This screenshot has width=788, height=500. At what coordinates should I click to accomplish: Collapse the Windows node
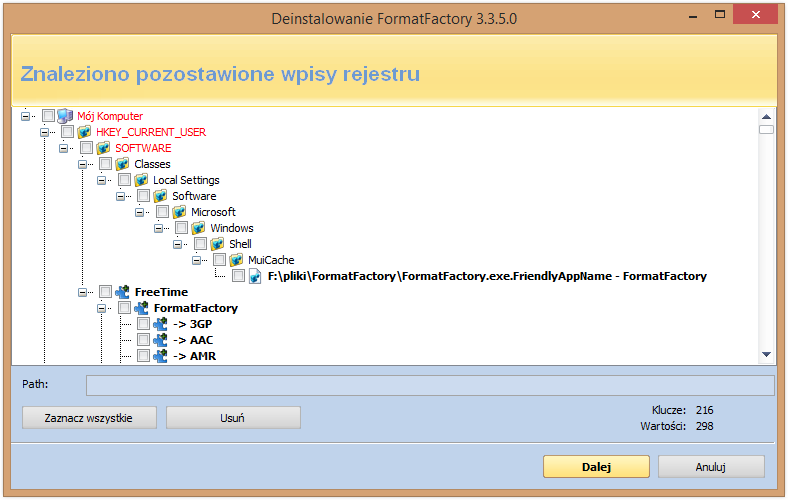[x=159, y=229]
